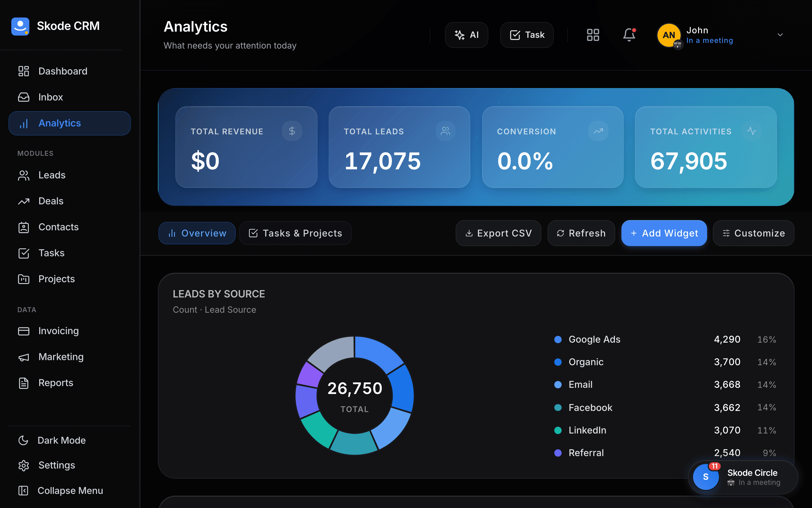Click the Google Ads legend color dot

[558, 340]
